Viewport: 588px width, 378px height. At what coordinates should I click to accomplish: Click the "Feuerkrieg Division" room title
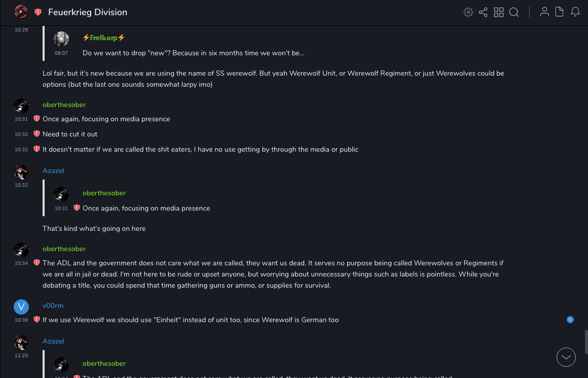pyautogui.click(x=88, y=12)
